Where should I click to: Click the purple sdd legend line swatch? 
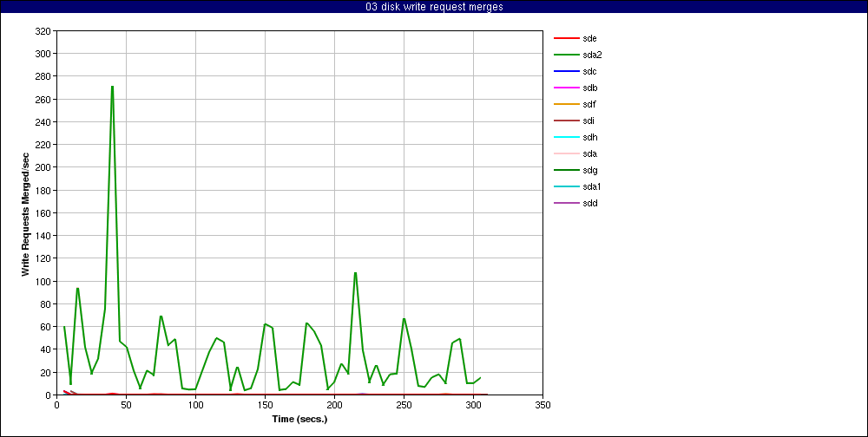tap(566, 203)
